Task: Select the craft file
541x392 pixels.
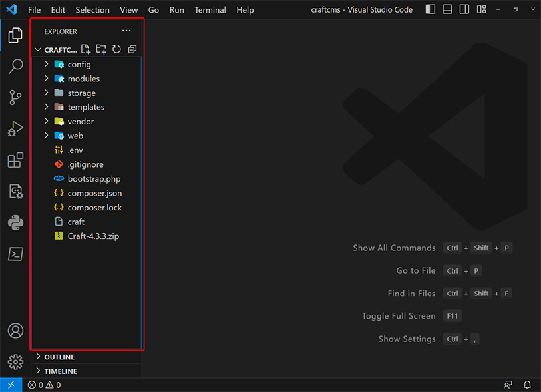Action: [87, 222]
